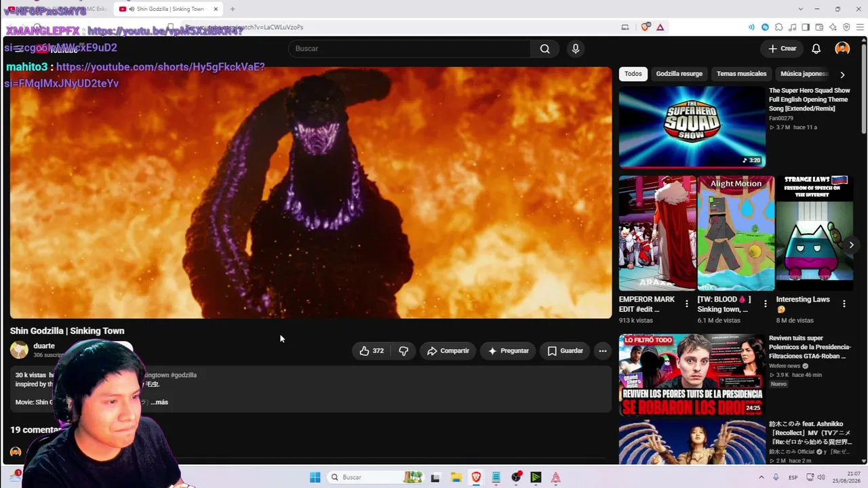868x488 pixels.
Task: Show next Shorts in the shelf
Action: tap(851, 245)
